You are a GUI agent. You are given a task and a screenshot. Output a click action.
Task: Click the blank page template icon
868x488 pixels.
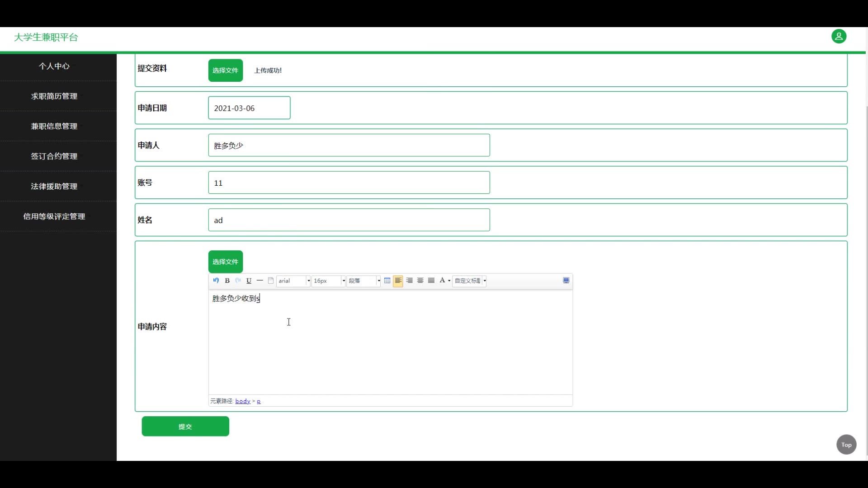point(271,281)
